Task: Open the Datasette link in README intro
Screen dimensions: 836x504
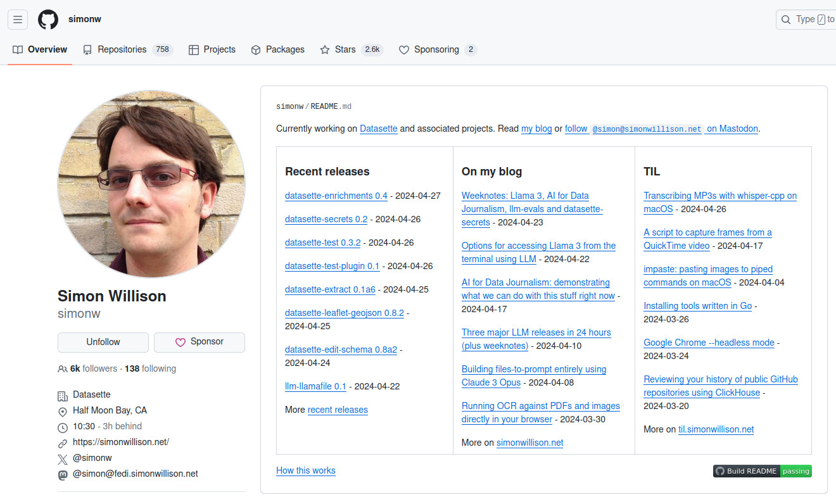Action: tap(379, 129)
